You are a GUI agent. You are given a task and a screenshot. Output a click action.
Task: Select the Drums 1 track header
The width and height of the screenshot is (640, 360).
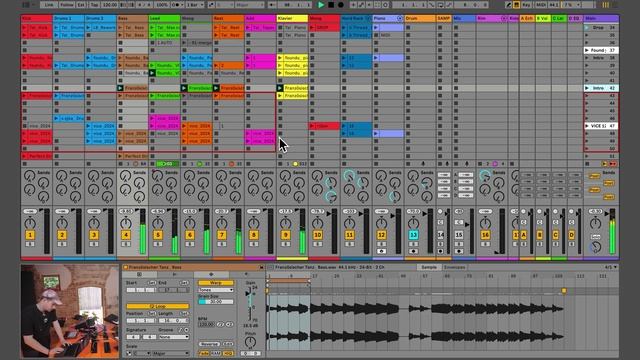click(69, 18)
